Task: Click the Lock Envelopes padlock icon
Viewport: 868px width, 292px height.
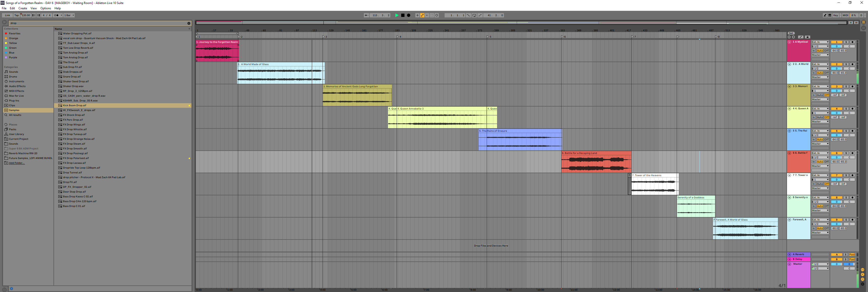Action: pos(808,37)
